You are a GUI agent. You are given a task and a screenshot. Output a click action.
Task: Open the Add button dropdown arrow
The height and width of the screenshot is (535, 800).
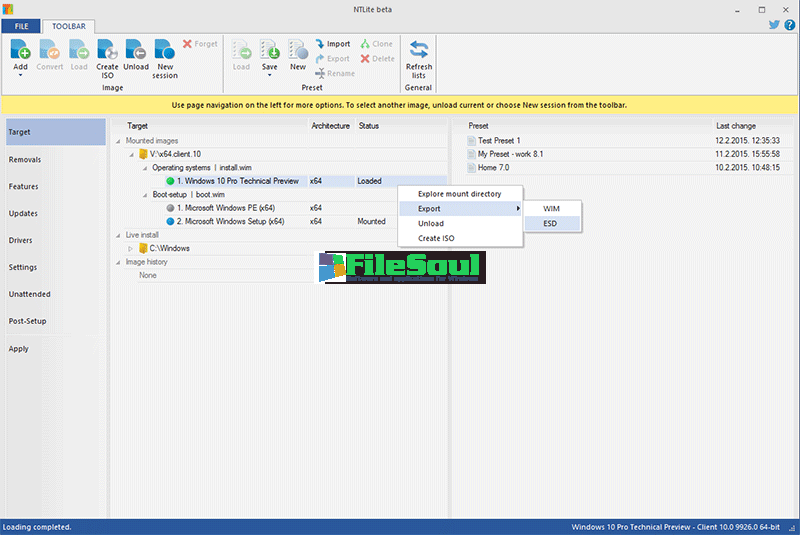[20, 75]
